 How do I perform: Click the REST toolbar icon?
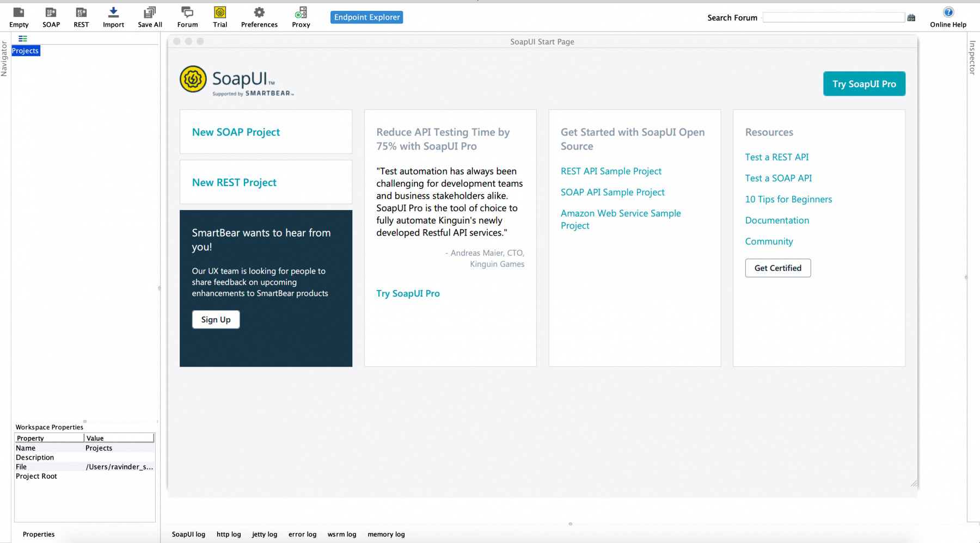point(81,17)
